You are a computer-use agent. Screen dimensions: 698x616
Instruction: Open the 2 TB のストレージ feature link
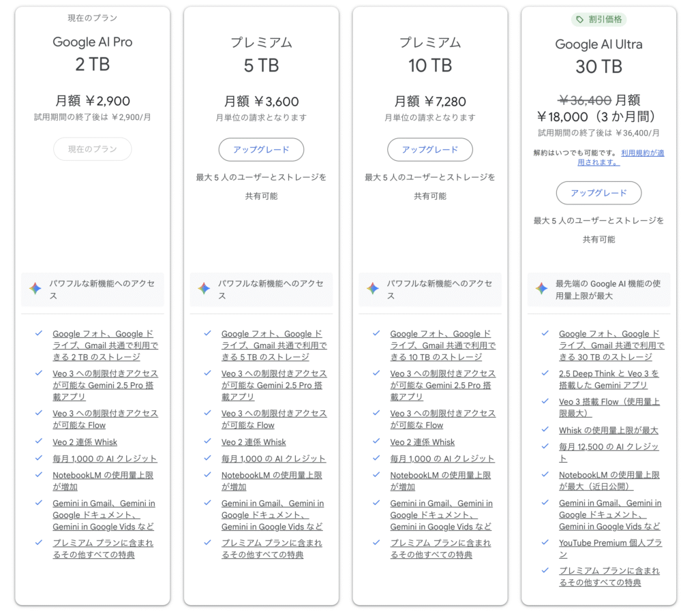coord(106,345)
